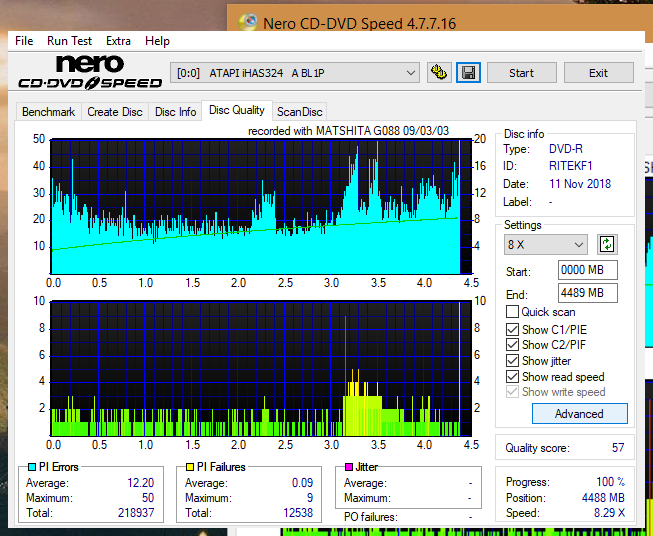Click the Start button
The width and height of the screenshot is (653, 536).
521,73
